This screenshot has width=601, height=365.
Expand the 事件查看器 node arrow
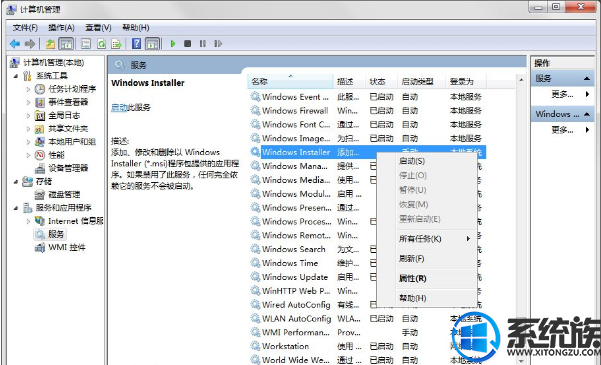[x=28, y=102]
